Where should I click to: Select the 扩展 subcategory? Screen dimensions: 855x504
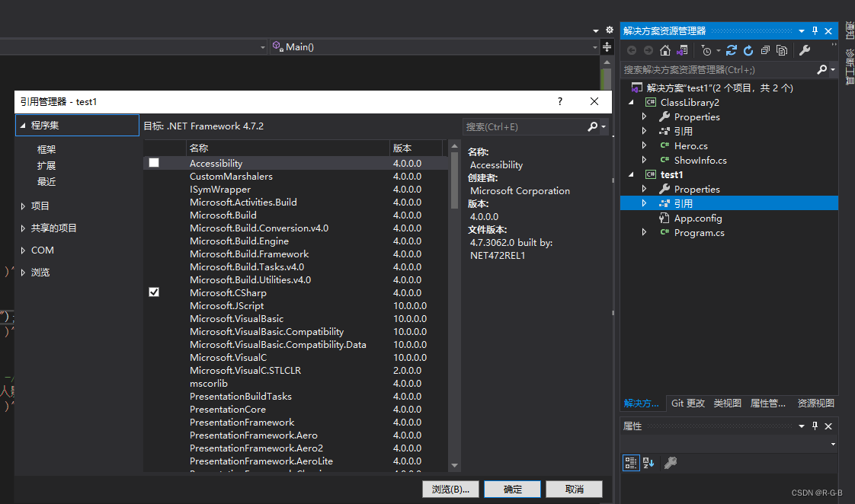tap(46, 166)
